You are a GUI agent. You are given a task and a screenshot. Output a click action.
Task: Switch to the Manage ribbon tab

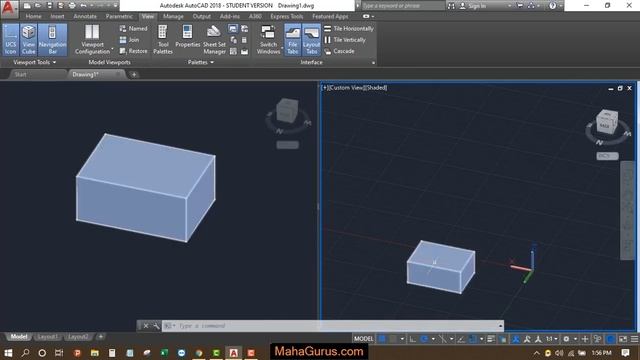coord(173,16)
